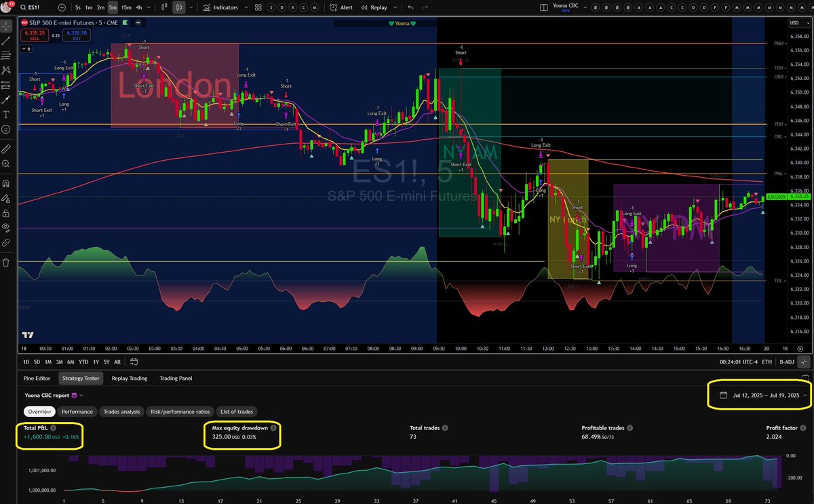Click the 00:24:01 UTC-4 timezone clock
The height and width of the screenshot is (504, 814).
pos(738,362)
